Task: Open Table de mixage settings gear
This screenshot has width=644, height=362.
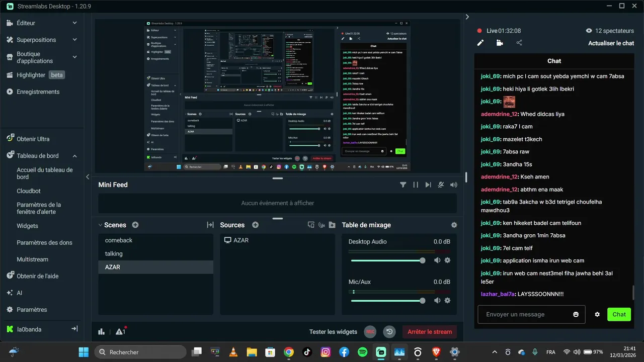Action: [454, 225]
